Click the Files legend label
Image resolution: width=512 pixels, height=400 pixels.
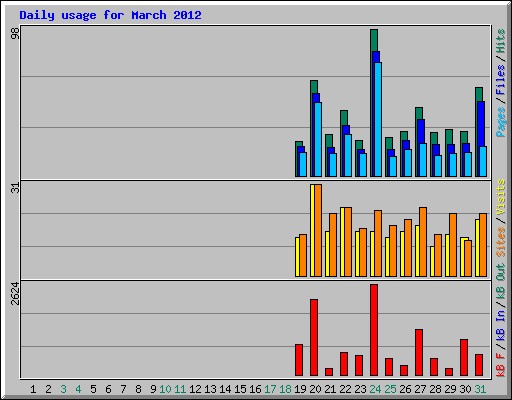coord(500,80)
